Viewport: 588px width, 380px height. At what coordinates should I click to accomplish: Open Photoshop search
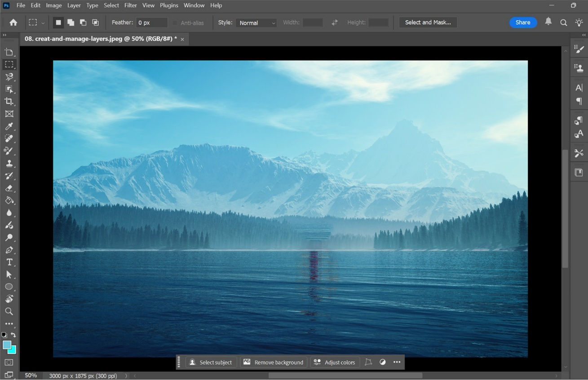pyautogui.click(x=564, y=22)
